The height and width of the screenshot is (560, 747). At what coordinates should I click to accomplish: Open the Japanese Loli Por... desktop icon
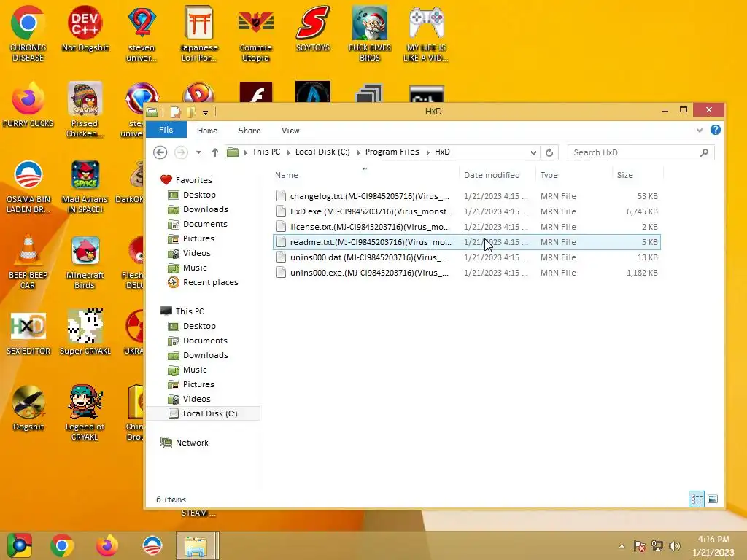[198, 34]
